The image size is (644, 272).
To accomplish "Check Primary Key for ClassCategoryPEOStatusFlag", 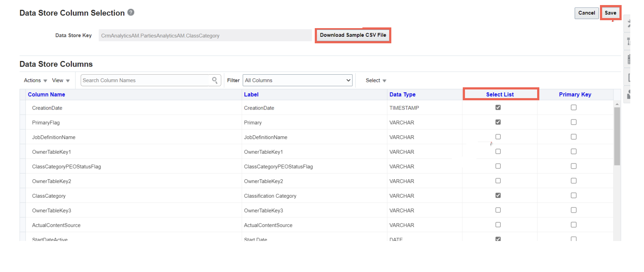I will pyautogui.click(x=574, y=166).
